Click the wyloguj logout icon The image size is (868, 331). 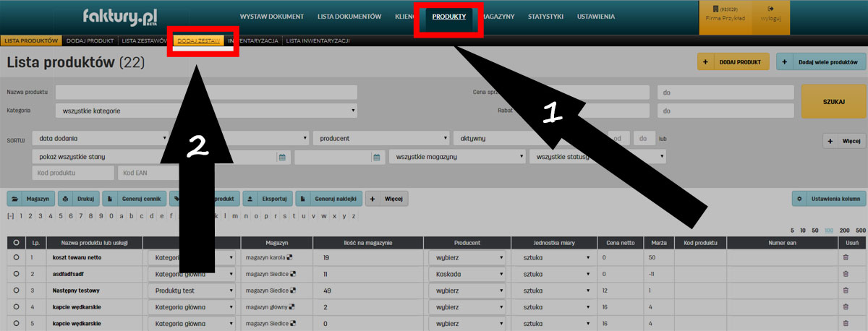pos(771,9)
